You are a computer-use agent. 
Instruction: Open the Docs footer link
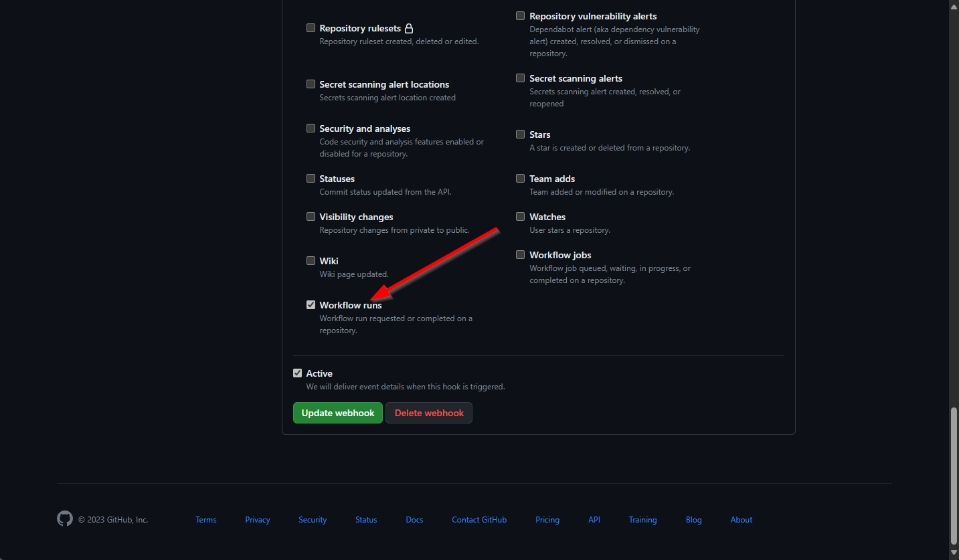point(414,520)
